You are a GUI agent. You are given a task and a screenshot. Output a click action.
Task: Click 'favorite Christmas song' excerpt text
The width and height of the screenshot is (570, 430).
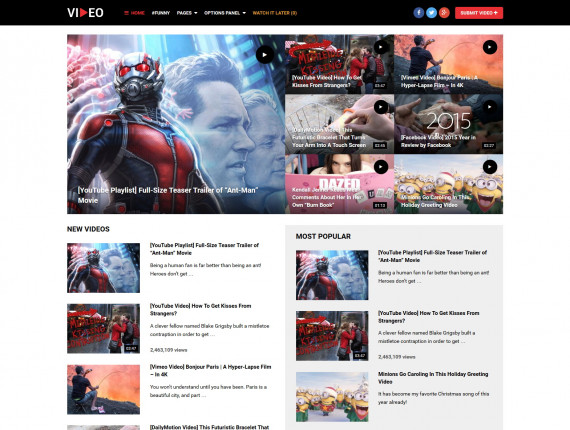pos(434,398)
